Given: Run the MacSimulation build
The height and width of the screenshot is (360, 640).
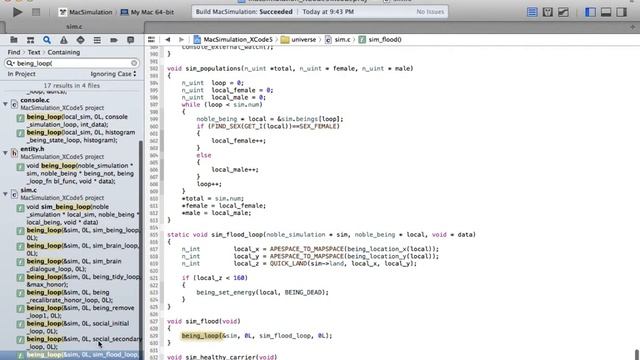Looking at the screenshot, I should point(17,12).
